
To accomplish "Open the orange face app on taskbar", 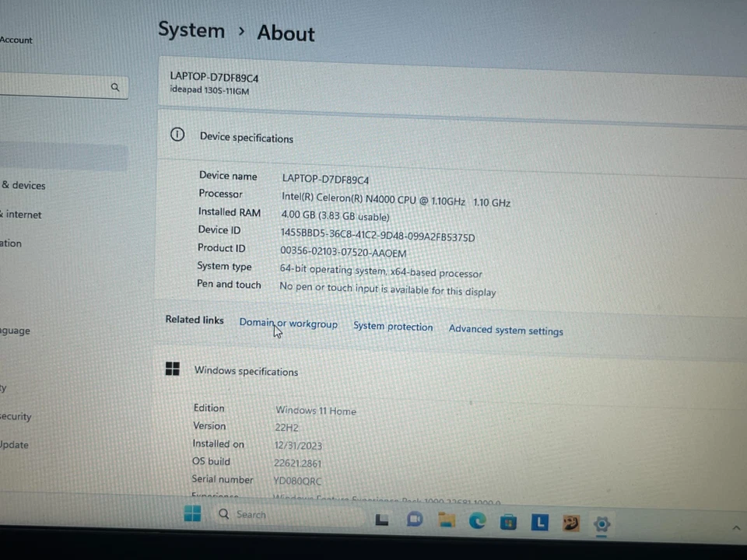I will [570, 523].
